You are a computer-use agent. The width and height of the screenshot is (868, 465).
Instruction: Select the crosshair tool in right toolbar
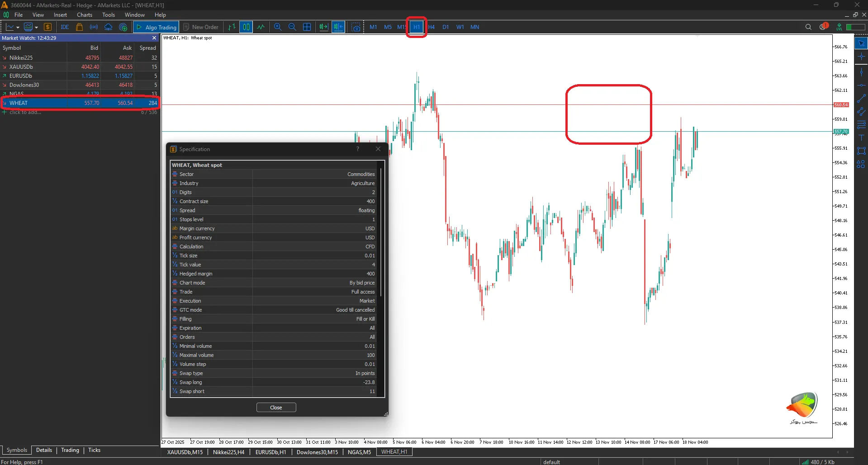pos(861,57)
